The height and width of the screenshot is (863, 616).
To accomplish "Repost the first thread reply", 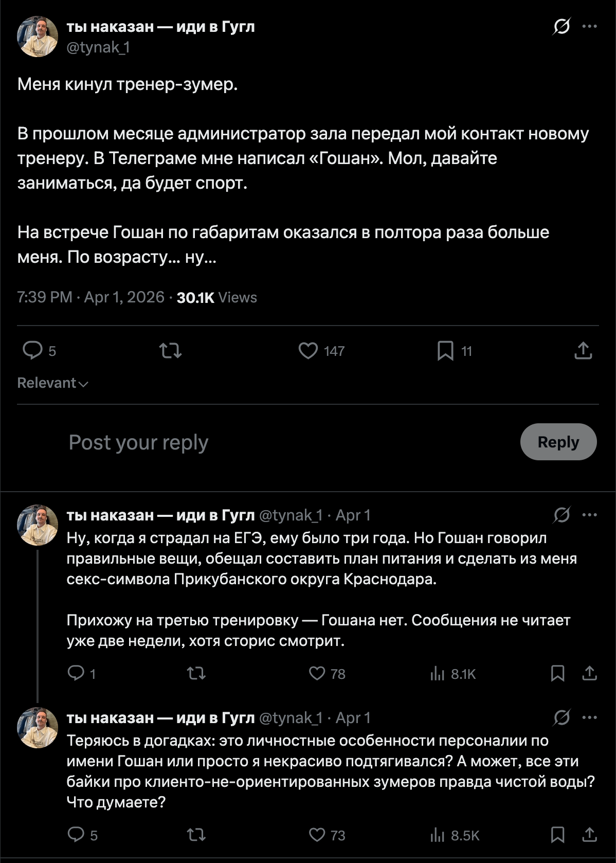I will 196,673.
